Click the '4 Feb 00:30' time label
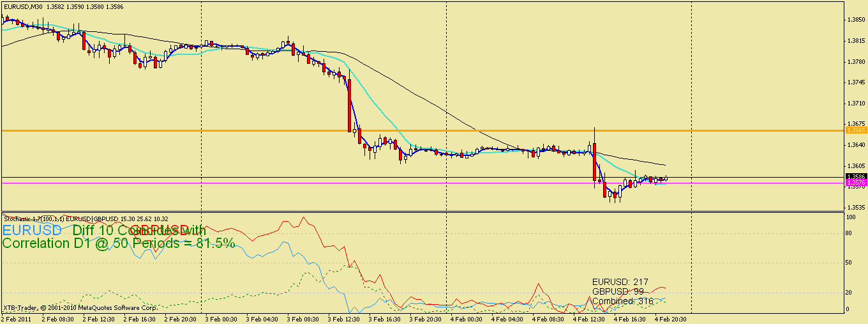 pos(465,318)
